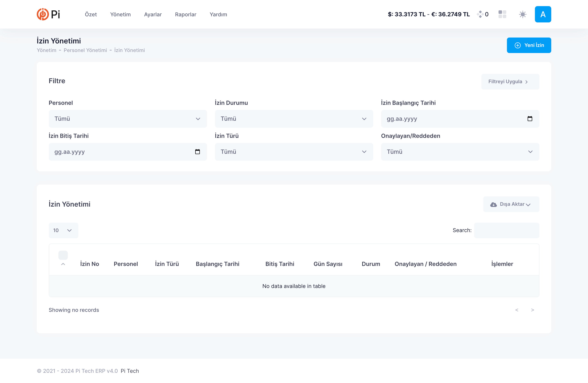Click the Yeni İzin button

(529, 45)
